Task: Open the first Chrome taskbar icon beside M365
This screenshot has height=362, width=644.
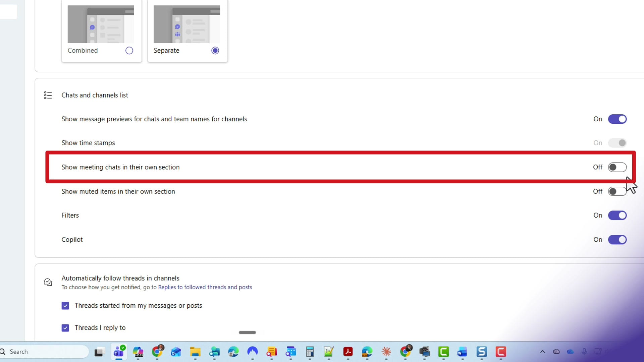Action: click(x=157, y=351)
